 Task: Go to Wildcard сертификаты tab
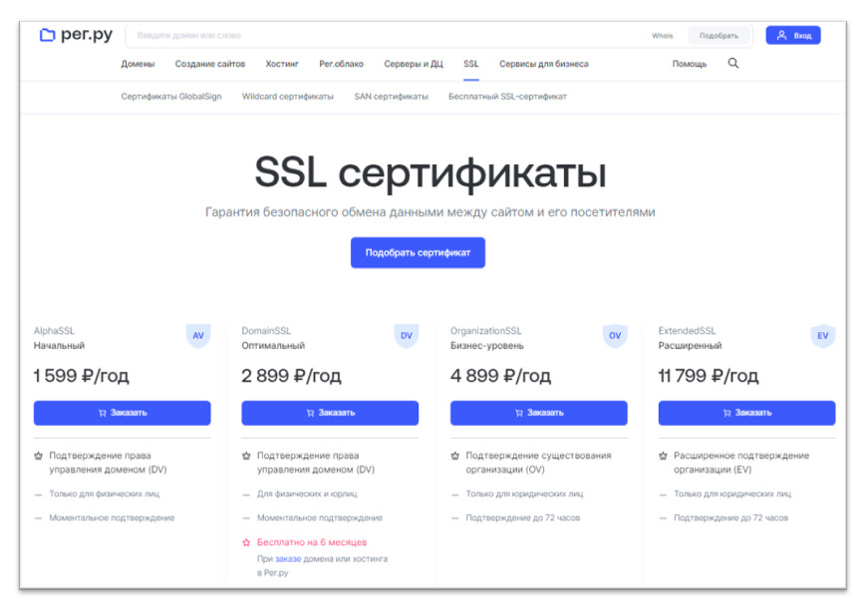pos(288,97)
